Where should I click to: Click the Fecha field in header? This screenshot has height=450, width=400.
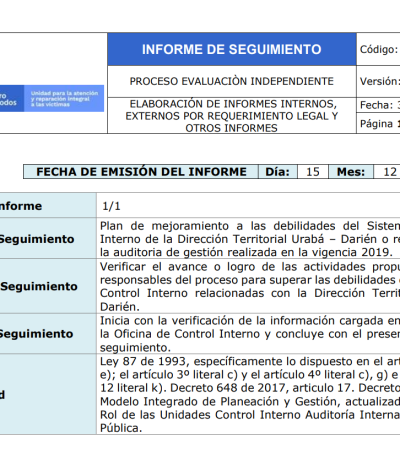[378, 105]
